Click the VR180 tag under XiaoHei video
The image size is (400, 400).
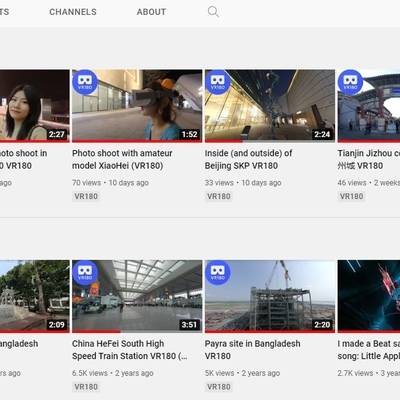tap(86, 196)
